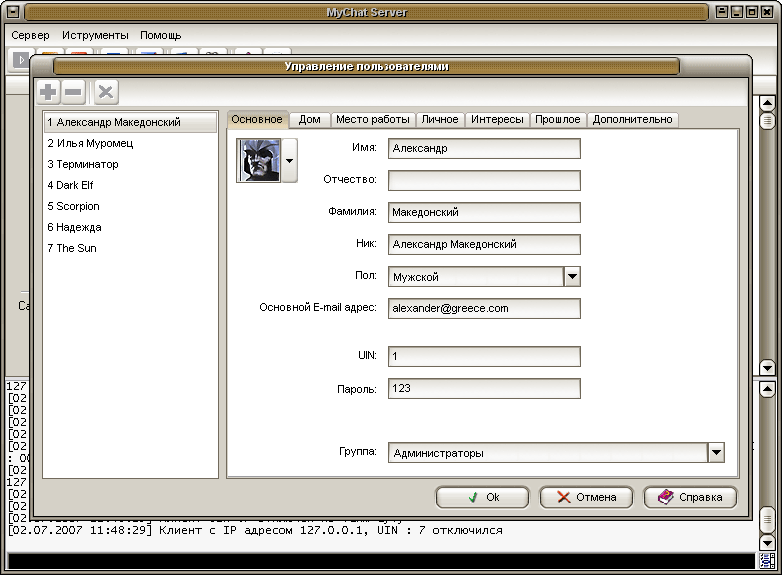Select user 4 Dark Elf
This screenshot has width=782, height=575.
tap(131, 186)
